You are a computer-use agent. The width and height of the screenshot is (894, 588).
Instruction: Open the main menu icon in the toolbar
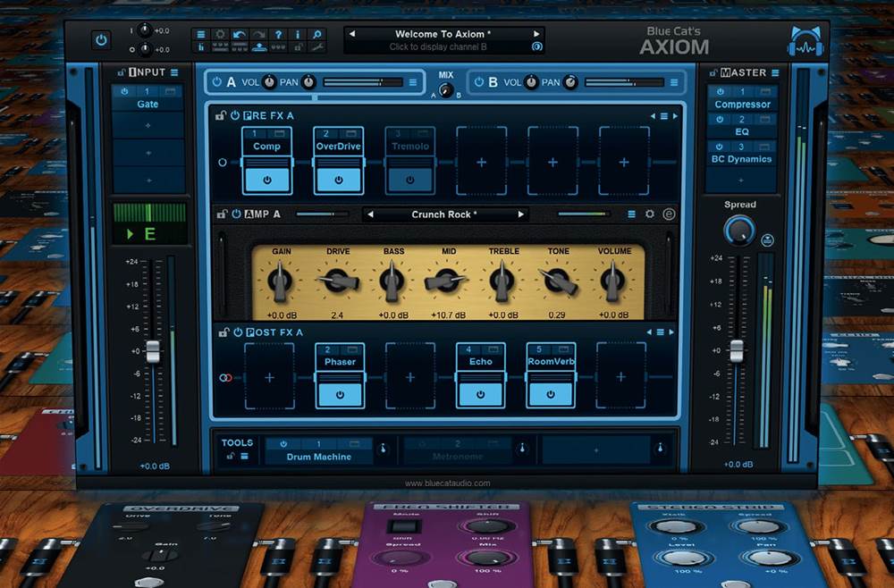200,34
